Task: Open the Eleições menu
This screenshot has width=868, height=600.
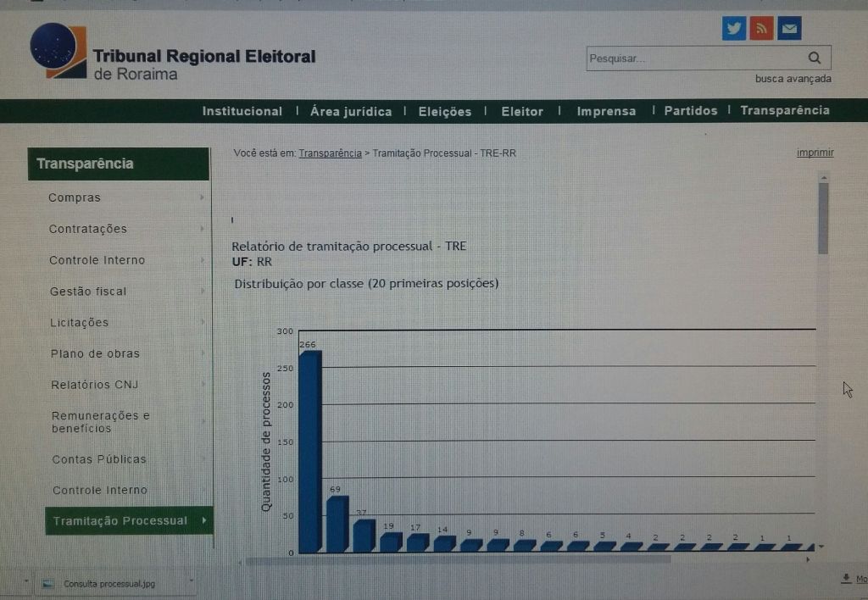Action: coord(444,111)
